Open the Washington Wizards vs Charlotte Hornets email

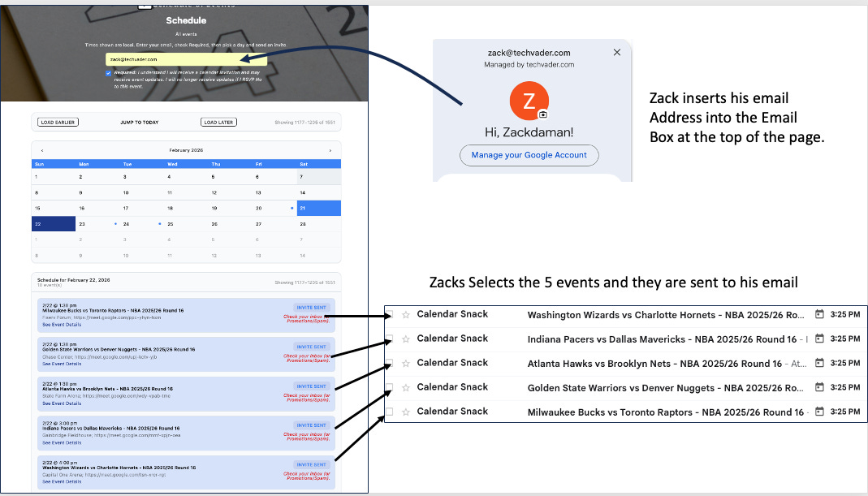point(625,314)
